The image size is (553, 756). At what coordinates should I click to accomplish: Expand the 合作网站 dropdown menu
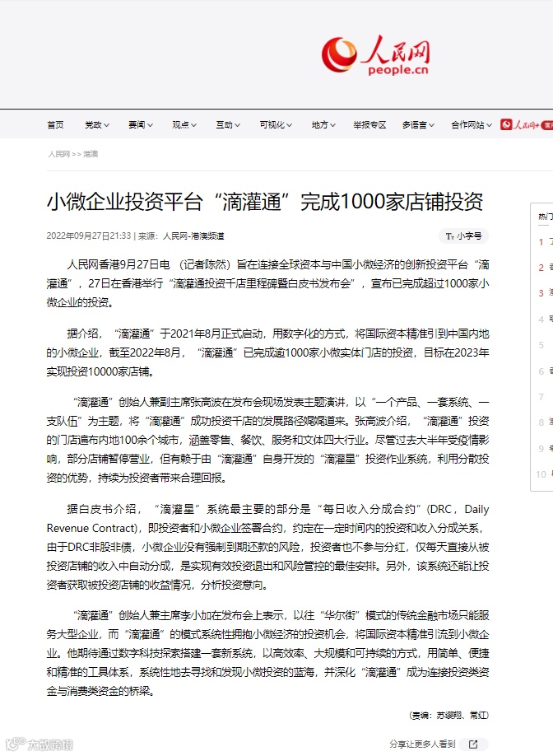(472, 125)
